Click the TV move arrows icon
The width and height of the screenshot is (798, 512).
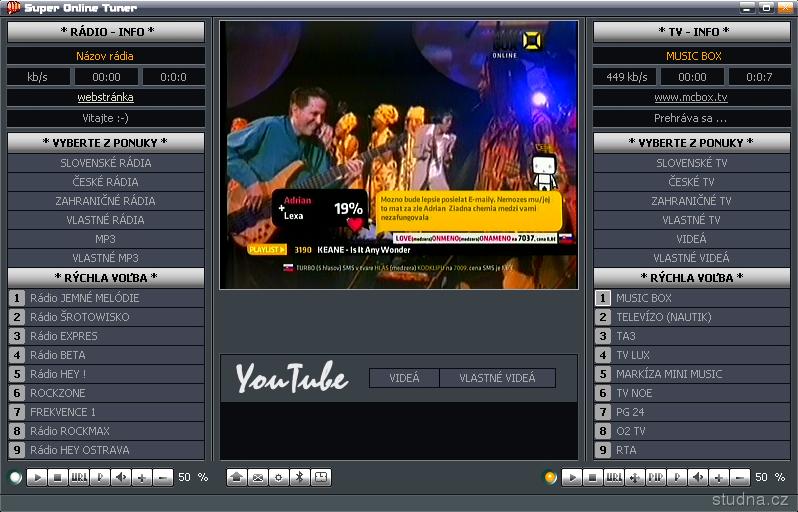point(635,477)
